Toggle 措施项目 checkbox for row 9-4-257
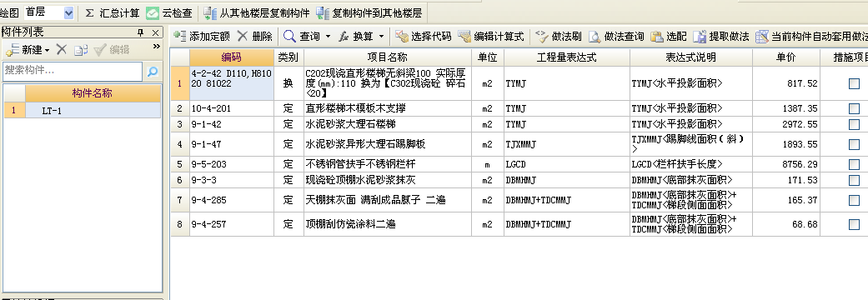868x300 pixels. tap(854, 224)
